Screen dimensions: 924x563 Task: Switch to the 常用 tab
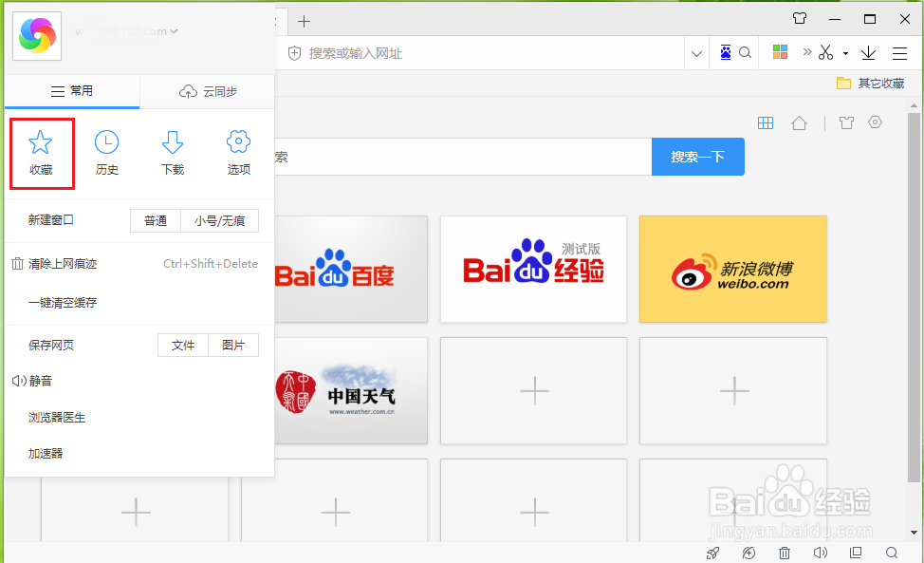click(72, 91)
